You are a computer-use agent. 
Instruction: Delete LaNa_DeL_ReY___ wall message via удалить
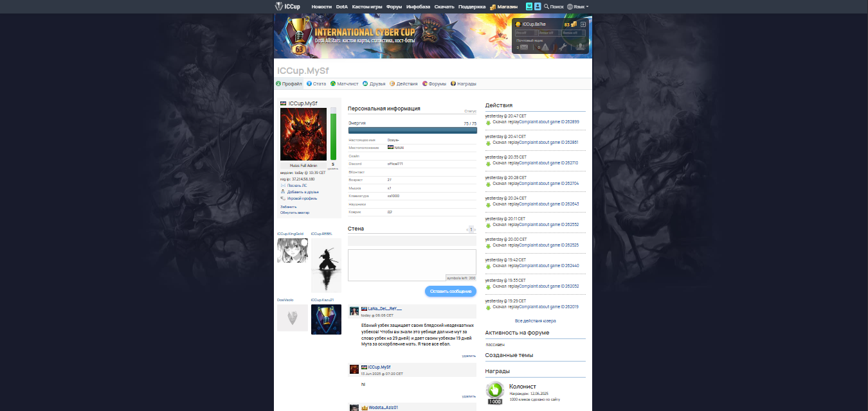[x=469, y=355]
